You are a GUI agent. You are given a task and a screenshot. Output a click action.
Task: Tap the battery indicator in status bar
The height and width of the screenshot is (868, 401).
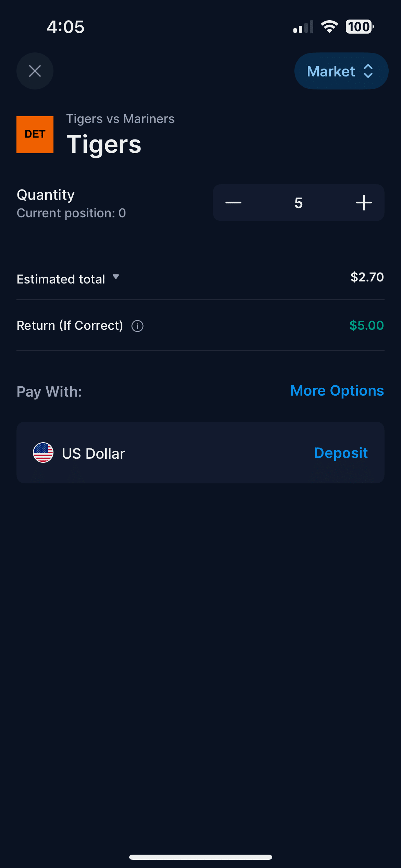(x=359, y=27)
